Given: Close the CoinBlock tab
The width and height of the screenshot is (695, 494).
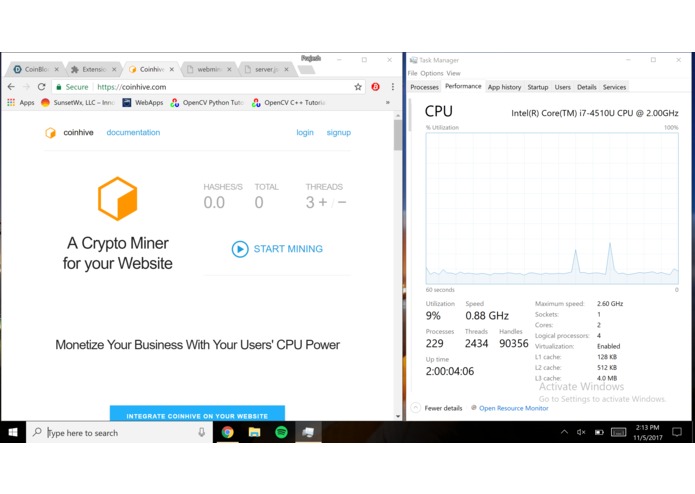Looking at the screenshot, I should (56, 70).
